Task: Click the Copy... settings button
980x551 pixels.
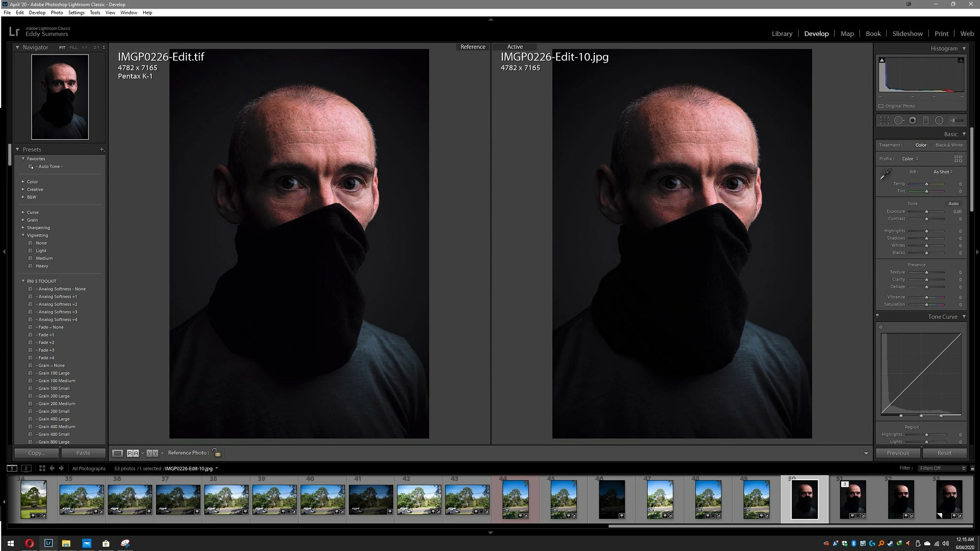Action: tap(36, 453)
